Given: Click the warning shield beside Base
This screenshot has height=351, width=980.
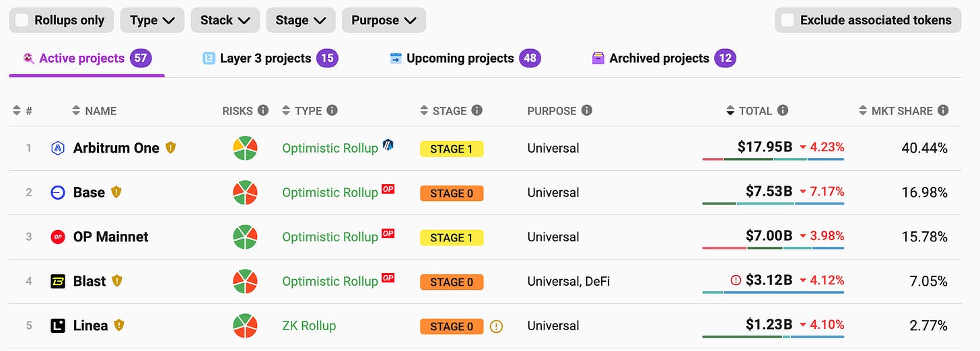Looking at the screenshot, I should (x=116, y=192).
